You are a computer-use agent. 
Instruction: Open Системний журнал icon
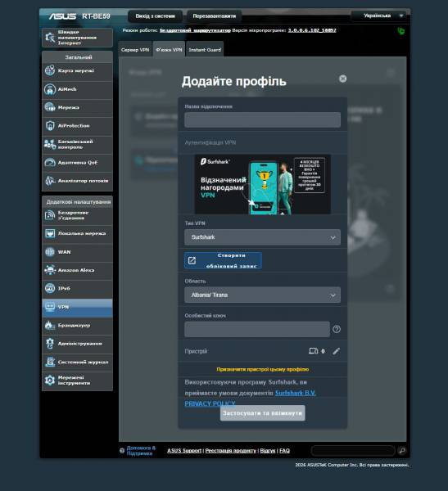tap(50, 362)
